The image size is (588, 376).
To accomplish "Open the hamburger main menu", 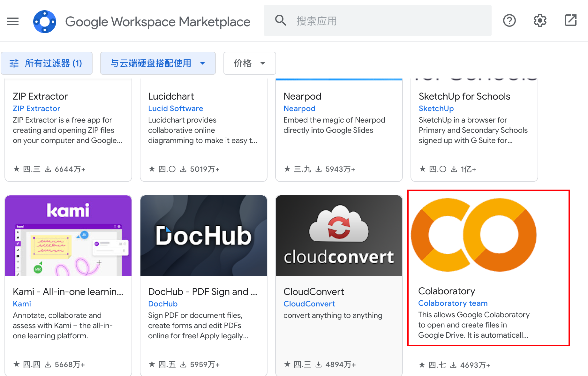I will click(13, 21).
